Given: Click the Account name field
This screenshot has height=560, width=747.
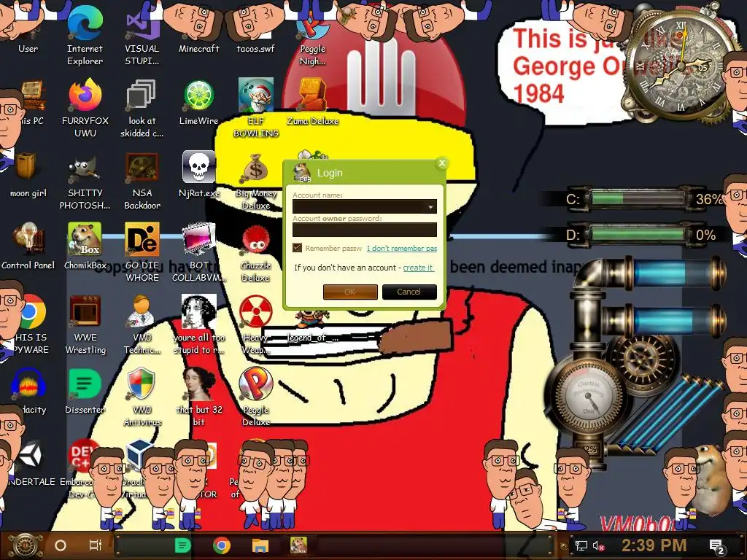Looking at the screenshot, I should 365,206.
